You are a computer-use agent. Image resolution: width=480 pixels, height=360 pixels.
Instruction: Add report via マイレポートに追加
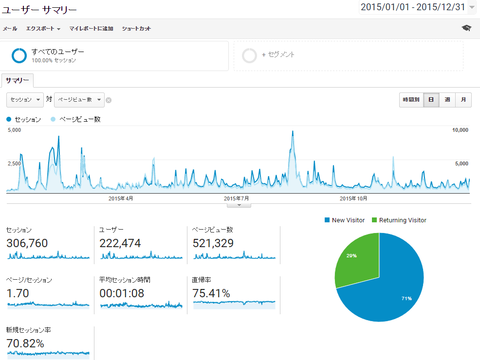pyautogui.click(x=91, y=29)
